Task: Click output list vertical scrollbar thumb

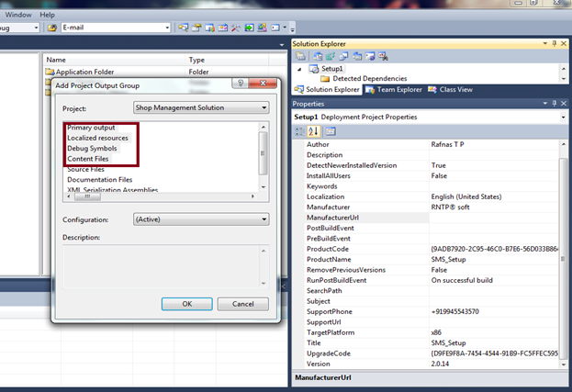Action: click(x=263, y=153)
